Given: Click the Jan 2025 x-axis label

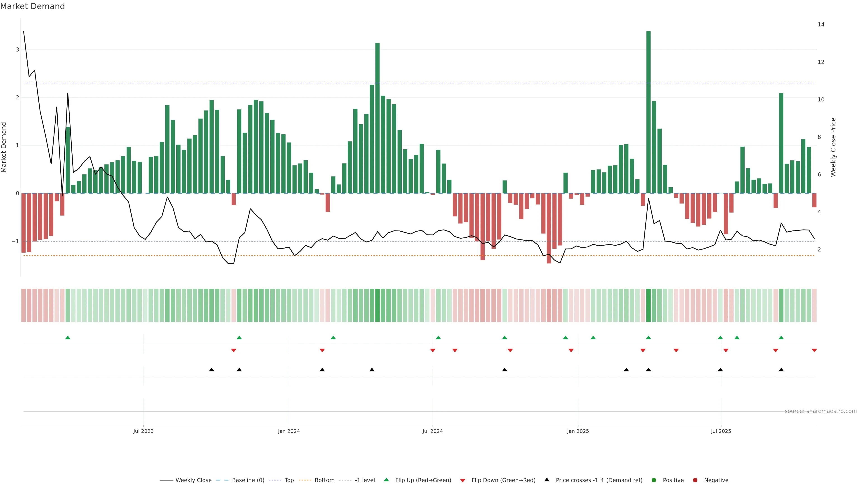Looking at the screenshot, I should tap(578, 431).
